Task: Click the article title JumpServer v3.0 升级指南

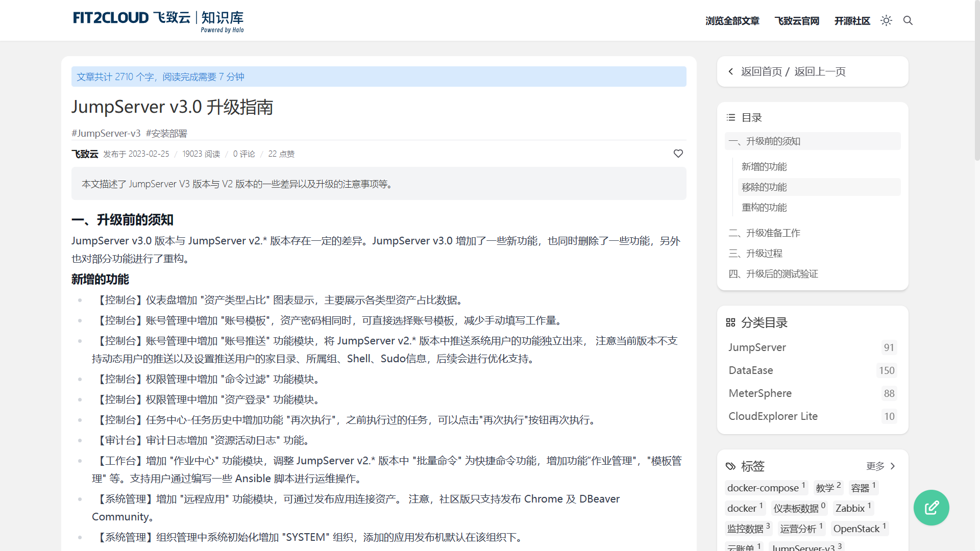Action: point(173,107)
